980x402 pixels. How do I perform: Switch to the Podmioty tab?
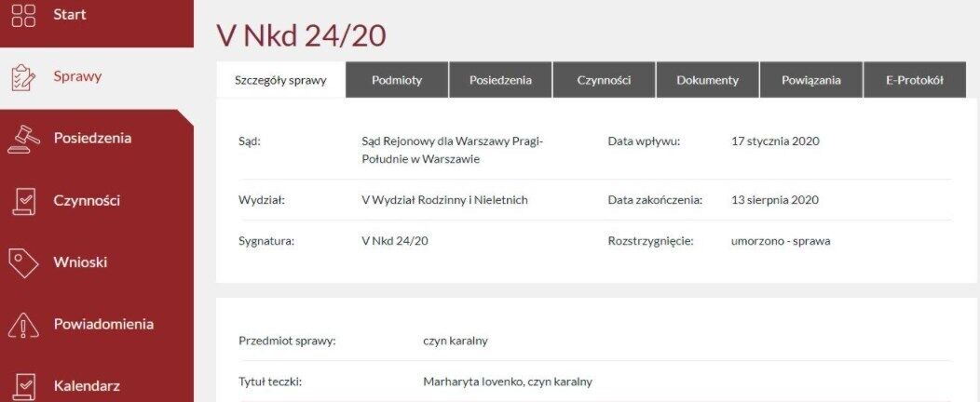coord(397,80)
